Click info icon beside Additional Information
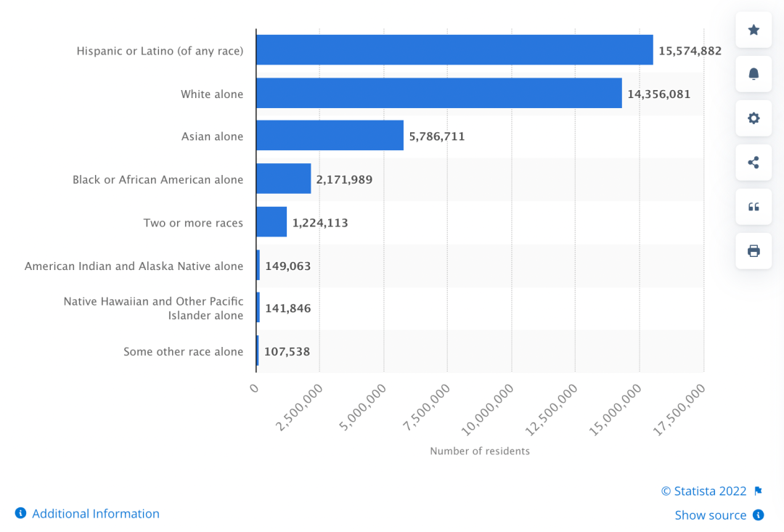 [20, 514]
